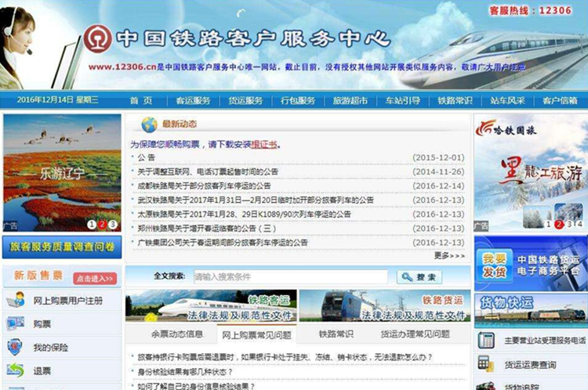
Task: Click the 点击进入>> button
Action: pyautogui.click(x=95, y=278)
